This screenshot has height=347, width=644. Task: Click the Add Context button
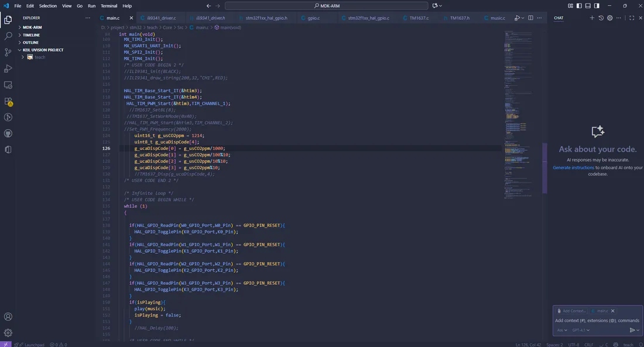[571, 311]
